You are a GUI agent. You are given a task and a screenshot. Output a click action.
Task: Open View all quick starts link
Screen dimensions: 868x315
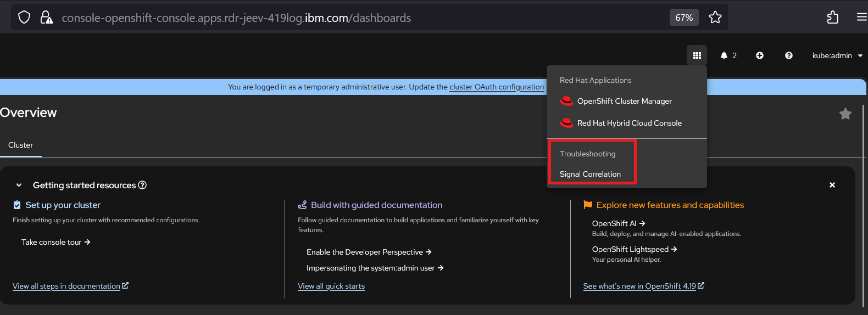331,286
